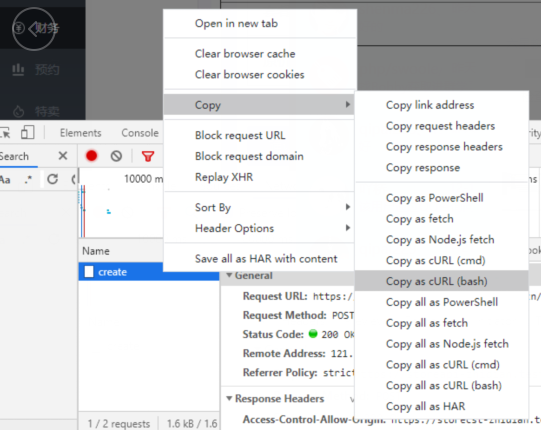The image size is (541, 430).
Task: Close the Search panel with X
Action: click(x=63, y=156)
